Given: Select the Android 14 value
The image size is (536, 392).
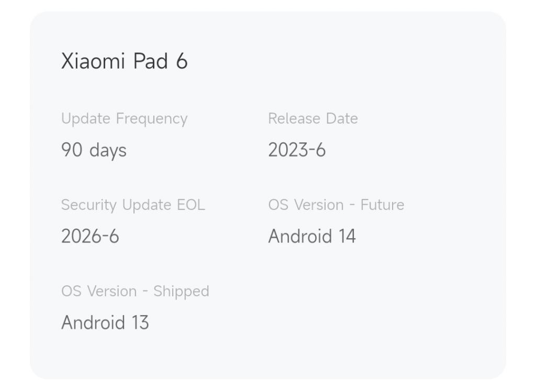Looking at the screenshot, I should [311, 237].
